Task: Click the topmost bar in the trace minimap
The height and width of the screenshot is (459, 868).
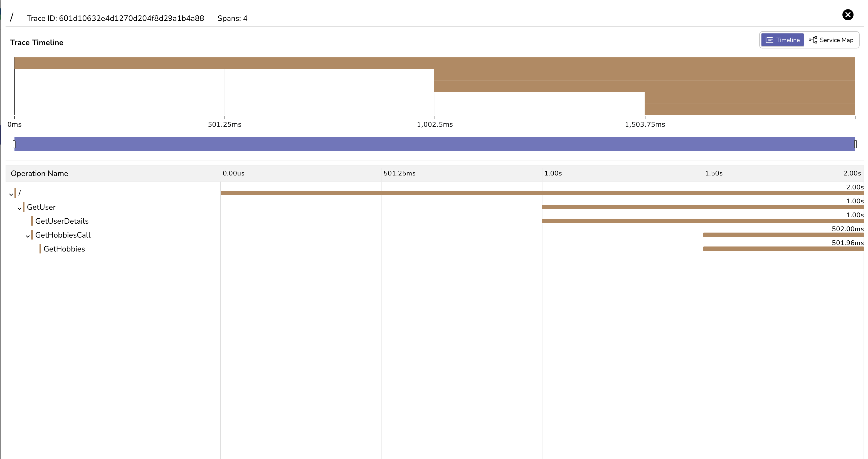Action: 434,64
